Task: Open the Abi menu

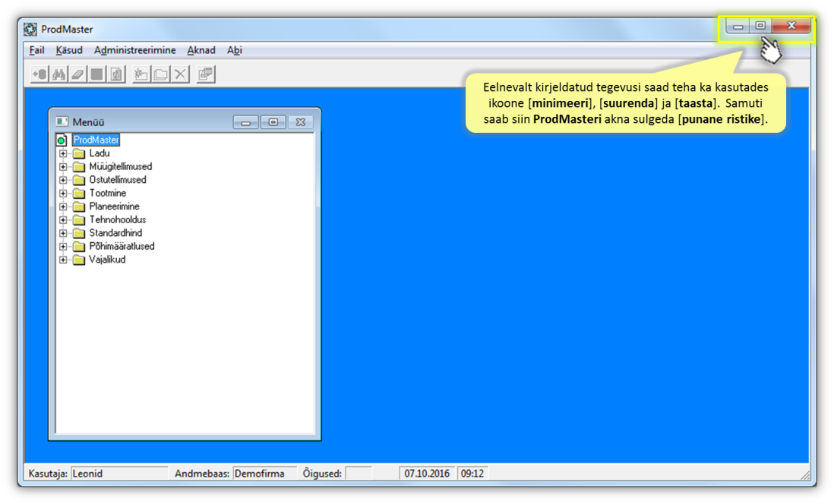Action: pyautogui.click(x=235, y=50)
